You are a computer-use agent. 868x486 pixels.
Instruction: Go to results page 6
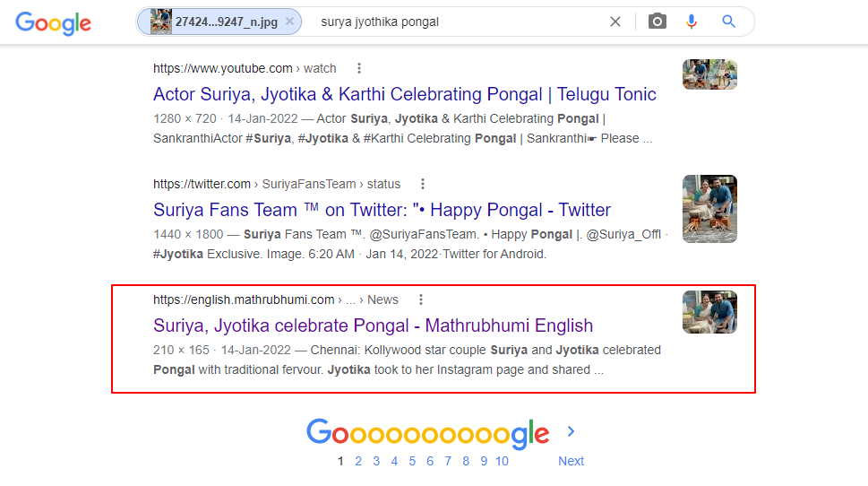tap(430, 461)
